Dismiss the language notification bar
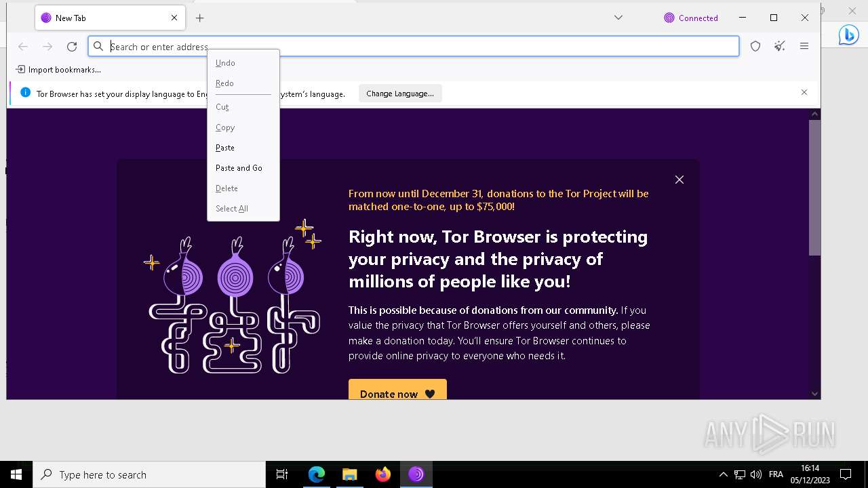This screenshot has height=488, width=868. tap(804, 92)
